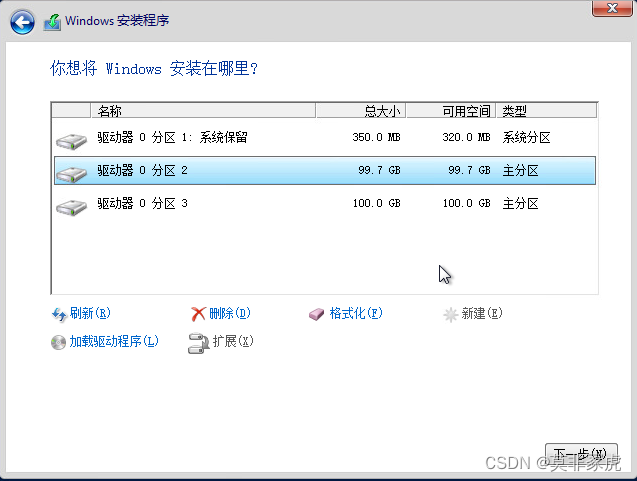The height and width of the screenshot is (481, 637).
Task: Click the grayed new partition star icon
Action: click(451, 314)
